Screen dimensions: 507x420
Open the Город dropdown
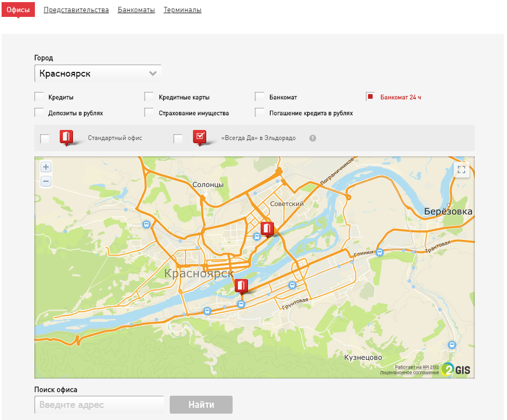click(x=98, y=73)
